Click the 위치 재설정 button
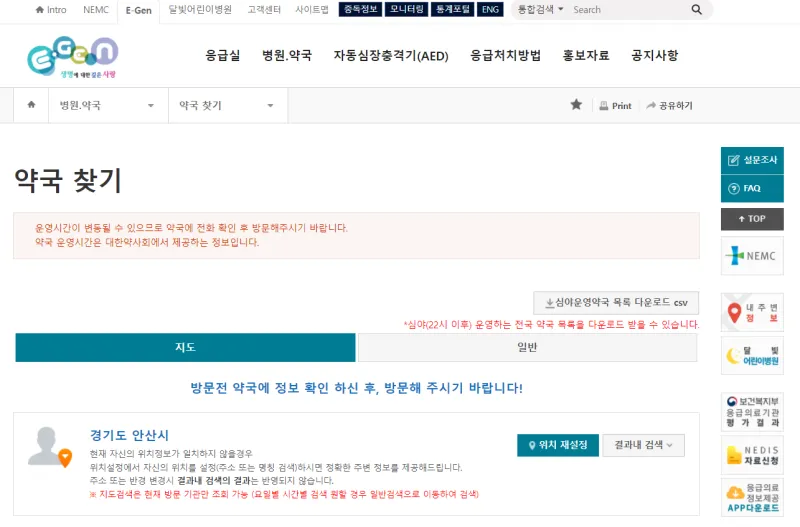 click(x=557, y=445)
